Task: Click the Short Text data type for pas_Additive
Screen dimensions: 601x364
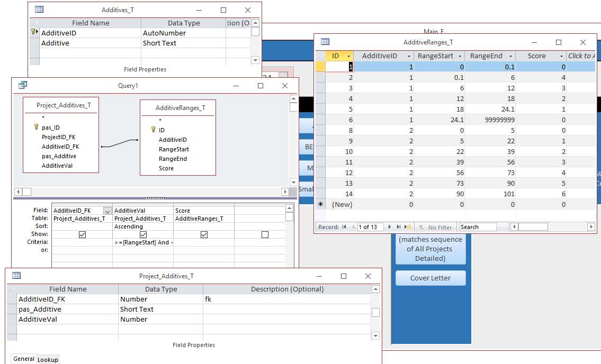Action: point(160,309)
